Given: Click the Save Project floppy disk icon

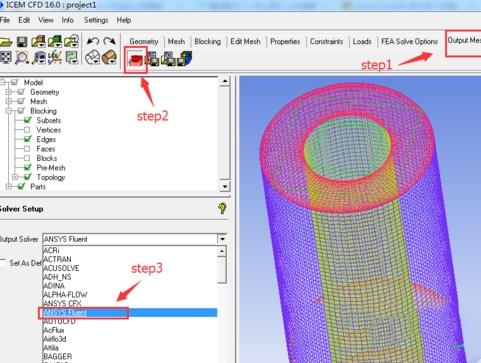Looking at the screenshot, I should click(x=22, y=42).
